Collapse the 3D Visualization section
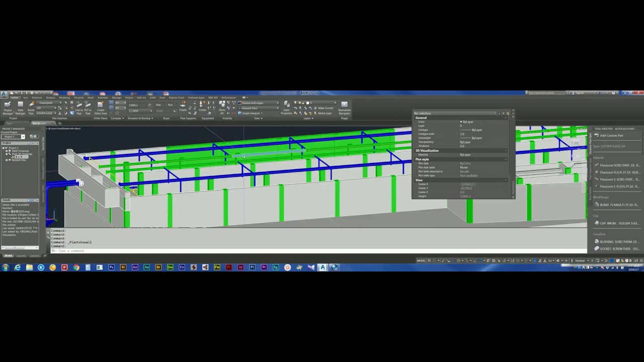The width and height of the screenshot is (644, 362). coord(506,150)
